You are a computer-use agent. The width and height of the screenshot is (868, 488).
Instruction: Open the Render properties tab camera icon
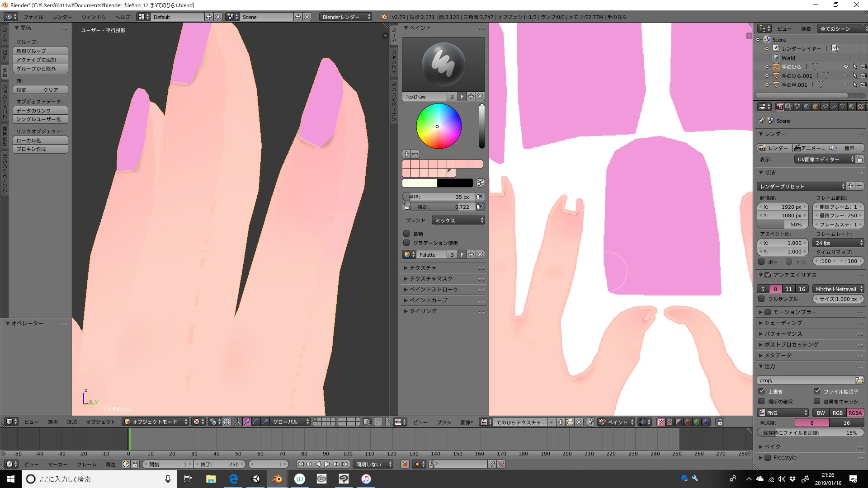[779, 107]
